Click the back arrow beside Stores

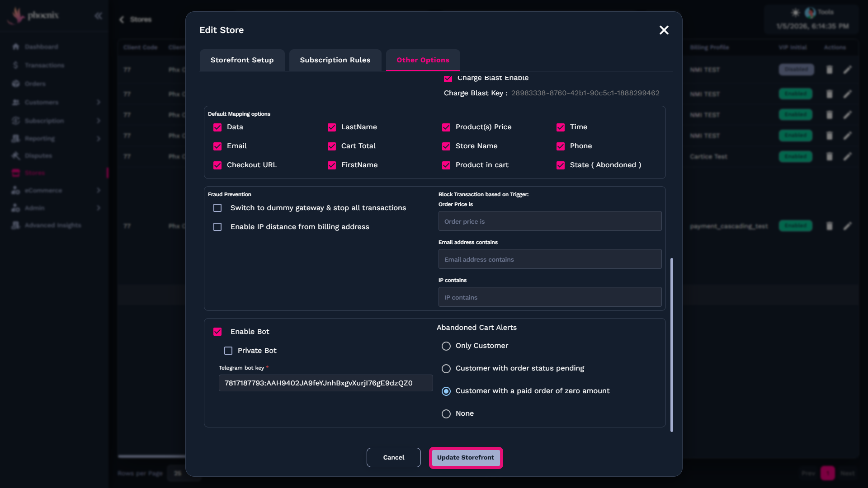(122, 19)
